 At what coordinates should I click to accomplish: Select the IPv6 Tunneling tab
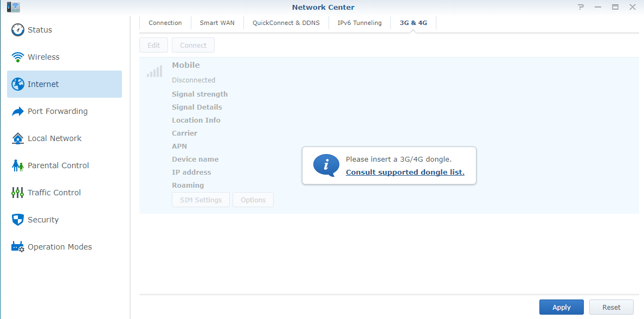[x=359, y=23]
